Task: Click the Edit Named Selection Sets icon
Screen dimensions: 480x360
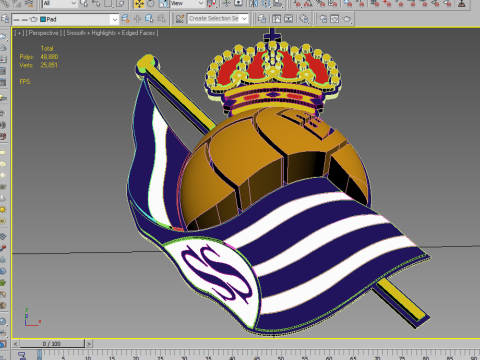Action: click(x=180, y=19)
